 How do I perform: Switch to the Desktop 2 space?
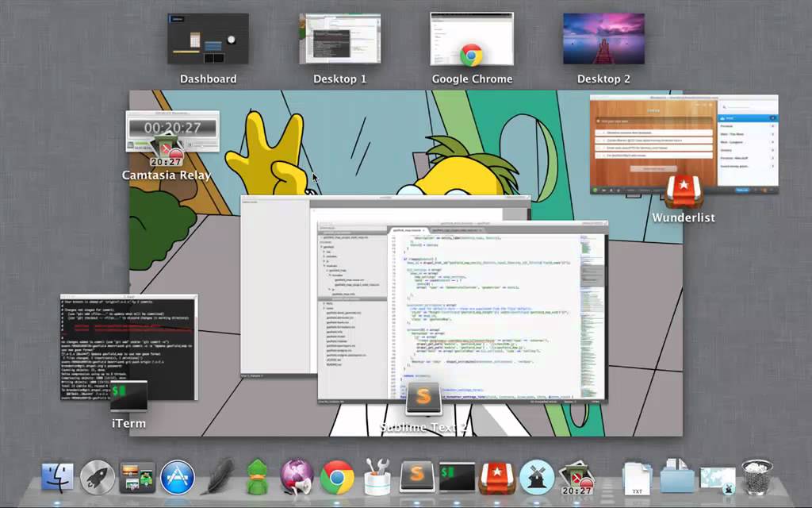tap(603, 39)
